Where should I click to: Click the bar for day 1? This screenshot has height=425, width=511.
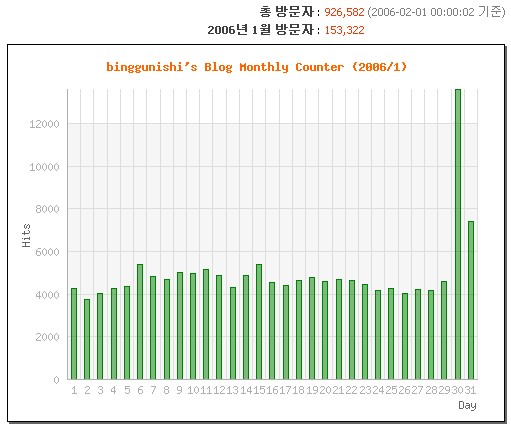[x=74, y=334]
